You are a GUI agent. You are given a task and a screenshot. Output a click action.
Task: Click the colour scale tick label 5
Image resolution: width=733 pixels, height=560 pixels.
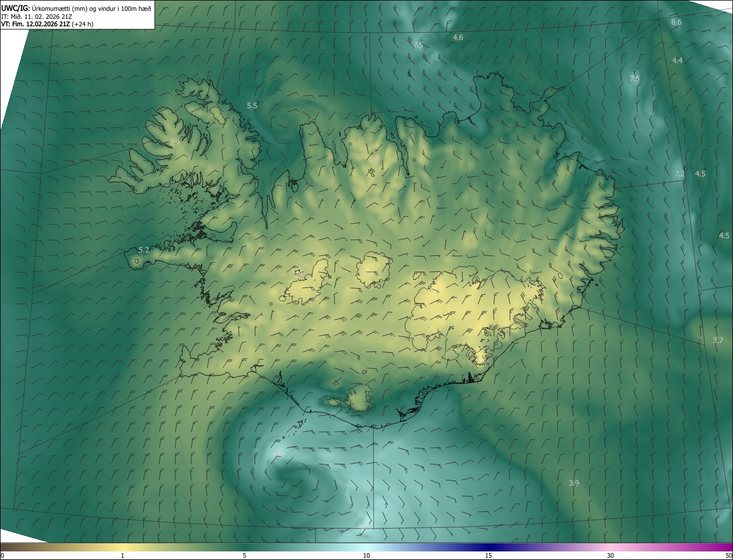click(x=245, y=556)
